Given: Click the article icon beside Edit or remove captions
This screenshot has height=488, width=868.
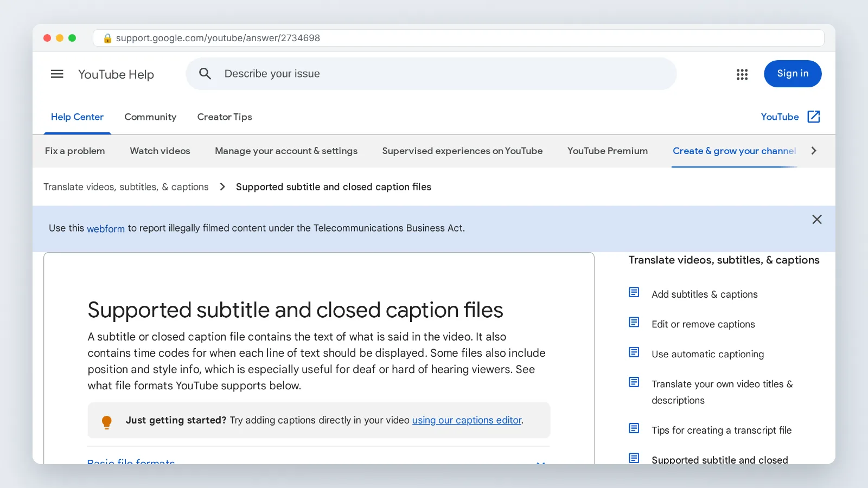Looking at the screenshot, I should 634,322.
